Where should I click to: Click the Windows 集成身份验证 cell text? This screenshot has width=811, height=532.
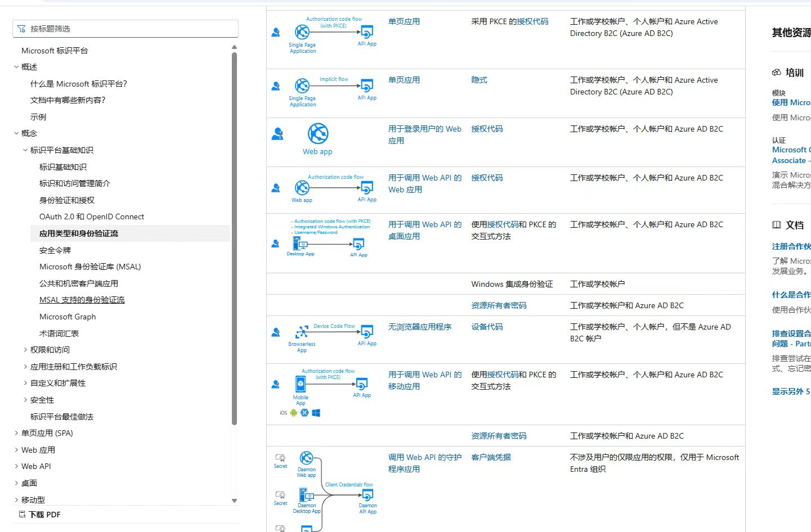[512, 284]
